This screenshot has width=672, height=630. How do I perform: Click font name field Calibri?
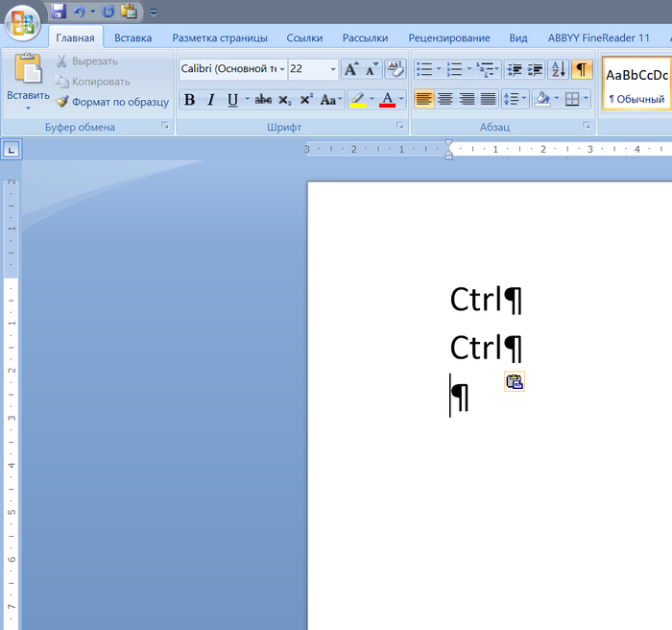228,68
